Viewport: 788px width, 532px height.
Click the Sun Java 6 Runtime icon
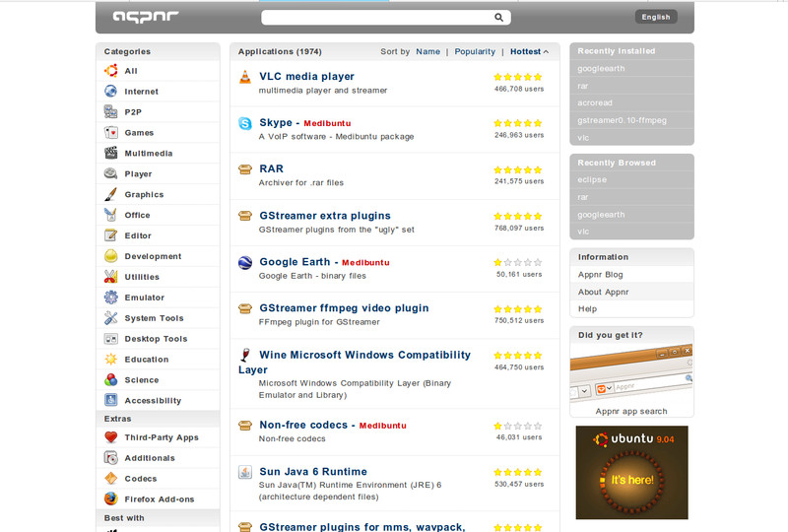(x=244, y=472)
